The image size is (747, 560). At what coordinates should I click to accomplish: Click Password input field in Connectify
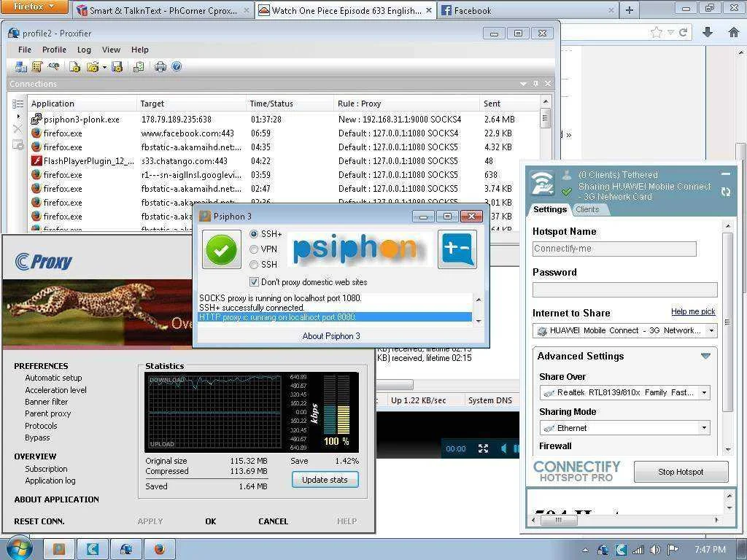point(624,289)
